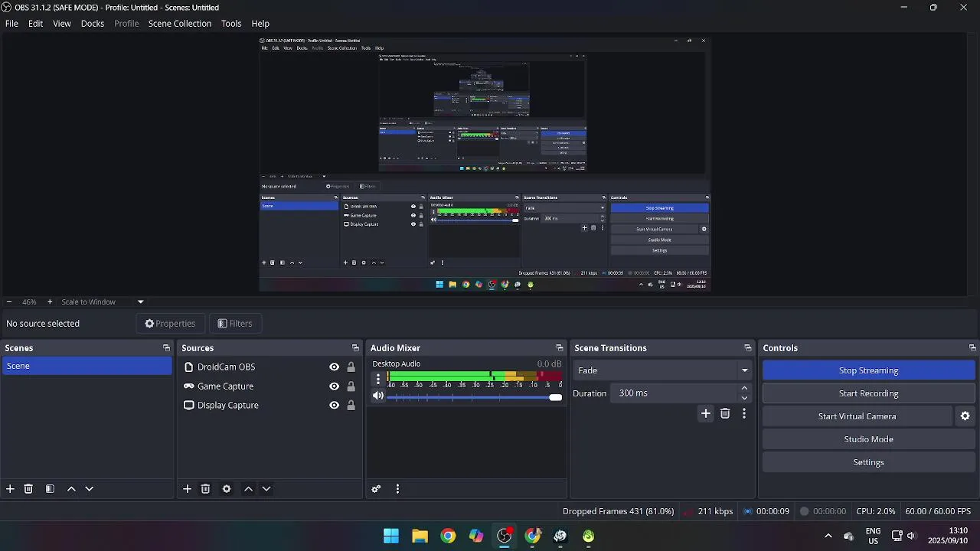Viewport: 980px width, 551px height.
Task: Pop out the Audio Mixer dock float icon
Action: coord(560,348)
